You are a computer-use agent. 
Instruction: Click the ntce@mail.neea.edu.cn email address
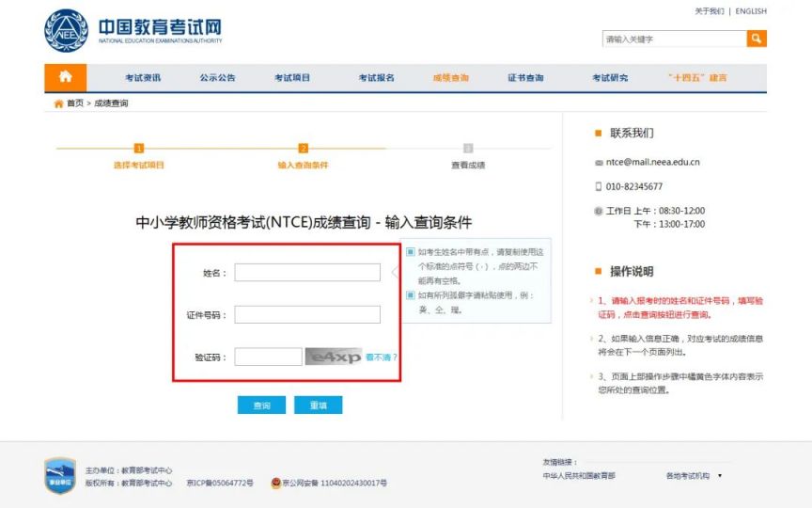652,162
